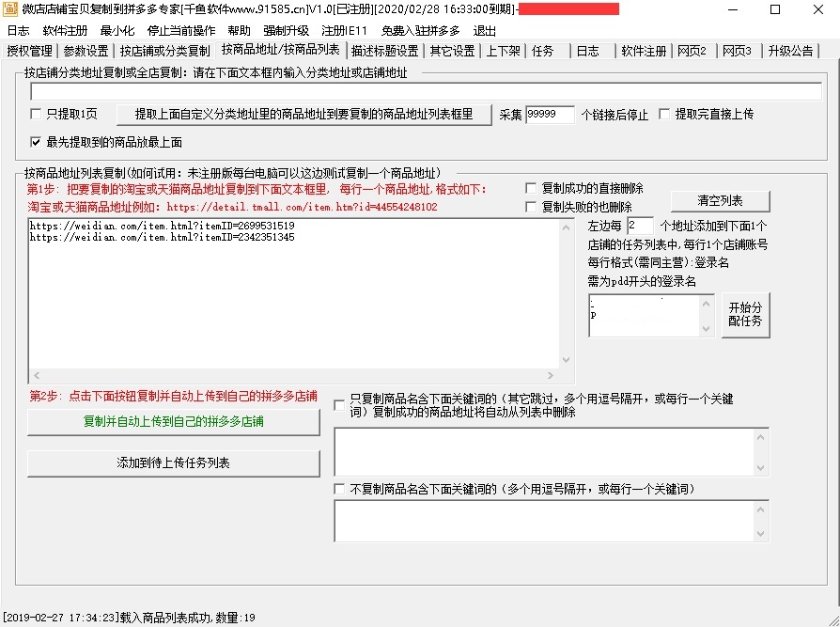Switch to the 上下架 tab
This screenshot has width=840, height=627.
pos(504,51)
